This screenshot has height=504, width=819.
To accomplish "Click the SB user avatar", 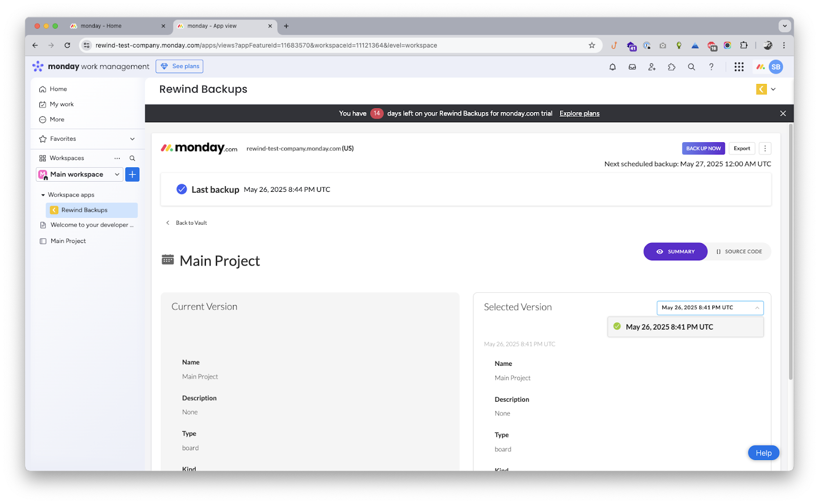I will pos(776,67).
